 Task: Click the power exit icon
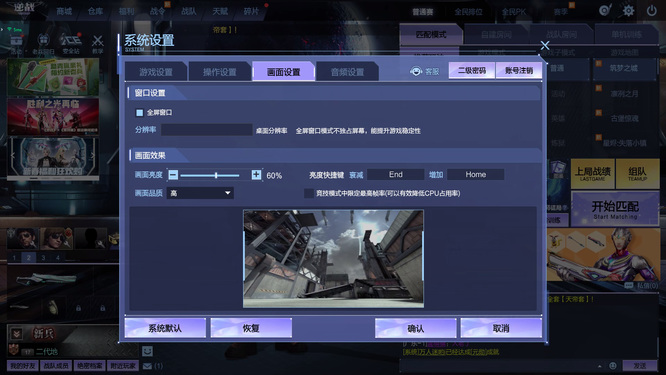pyautogui.click(x=652, y=10)
